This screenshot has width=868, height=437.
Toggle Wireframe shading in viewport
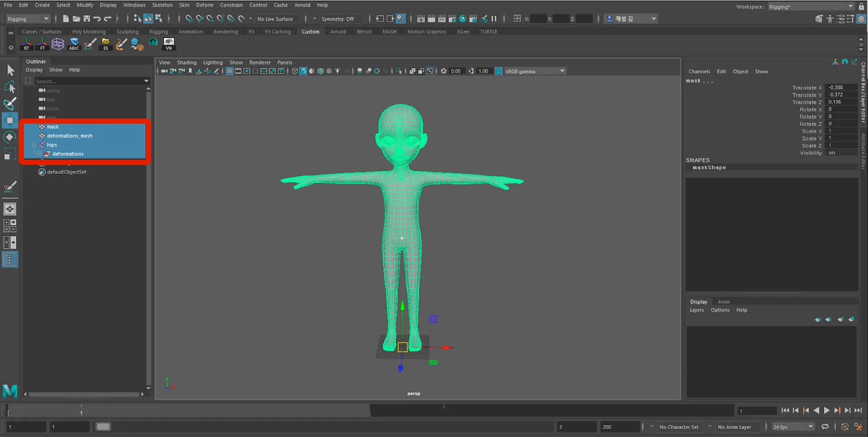point(295,71)
